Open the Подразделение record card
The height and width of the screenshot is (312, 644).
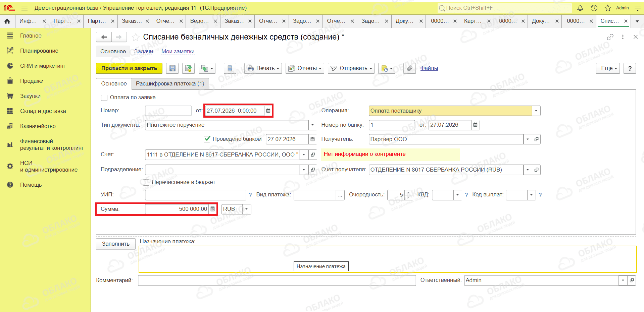tap(313, 170)
